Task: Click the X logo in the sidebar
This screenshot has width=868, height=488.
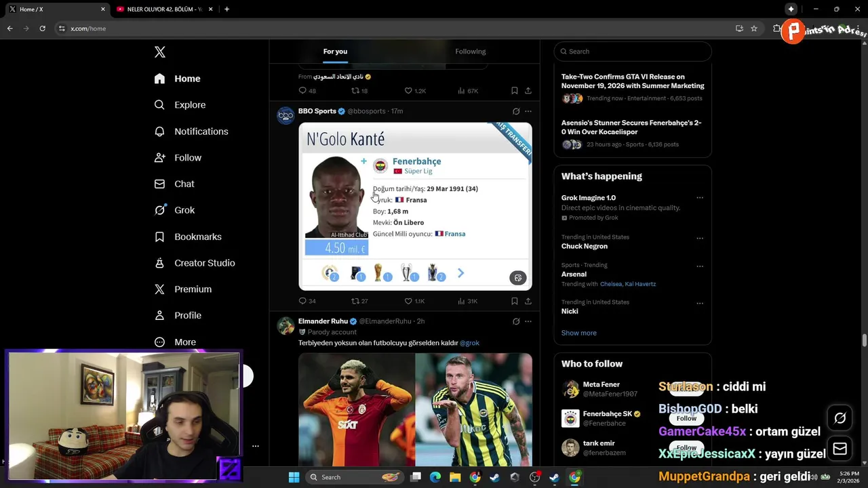Action: 160,52
